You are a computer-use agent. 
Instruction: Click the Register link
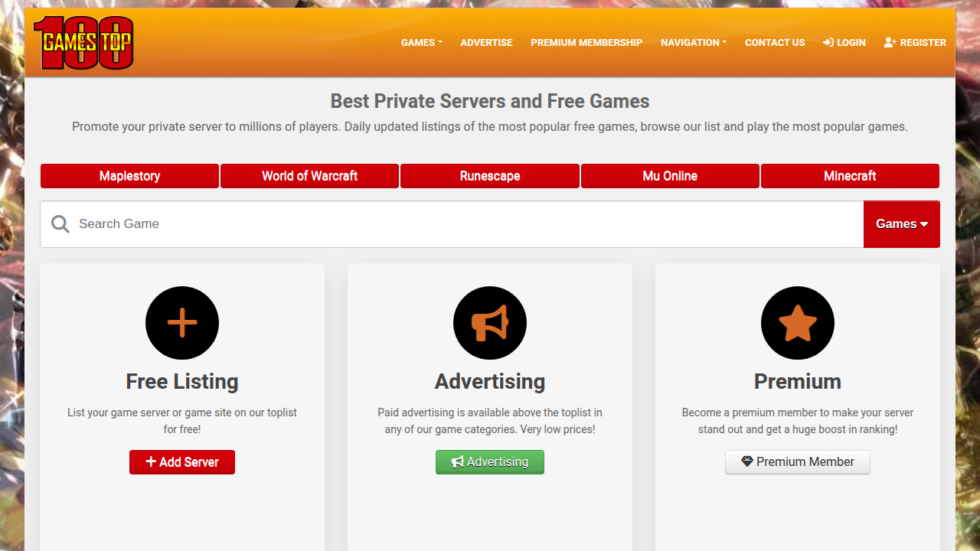click(915, 43)
